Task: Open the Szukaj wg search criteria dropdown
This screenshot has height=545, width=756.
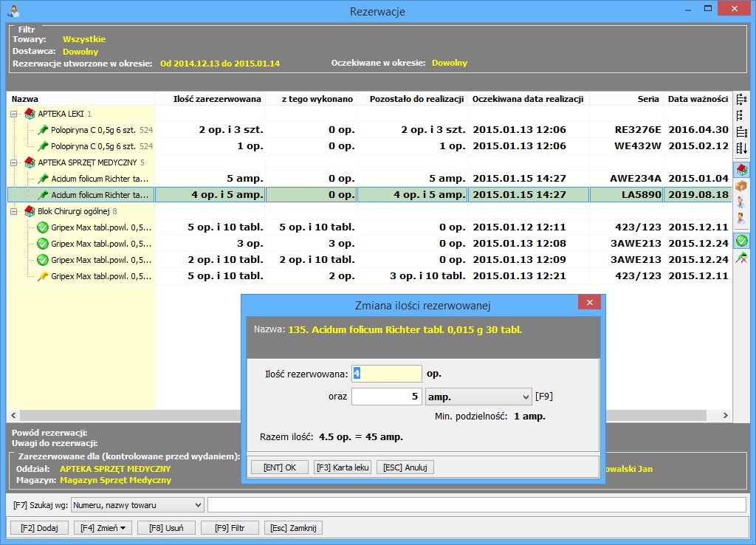Action: point(197,505)
